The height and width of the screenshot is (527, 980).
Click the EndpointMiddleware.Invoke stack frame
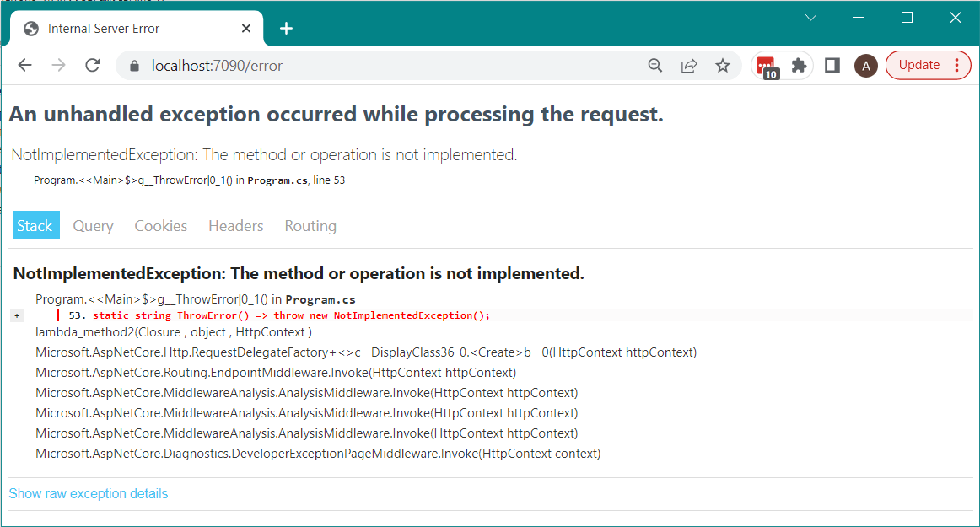coord(276,373)
